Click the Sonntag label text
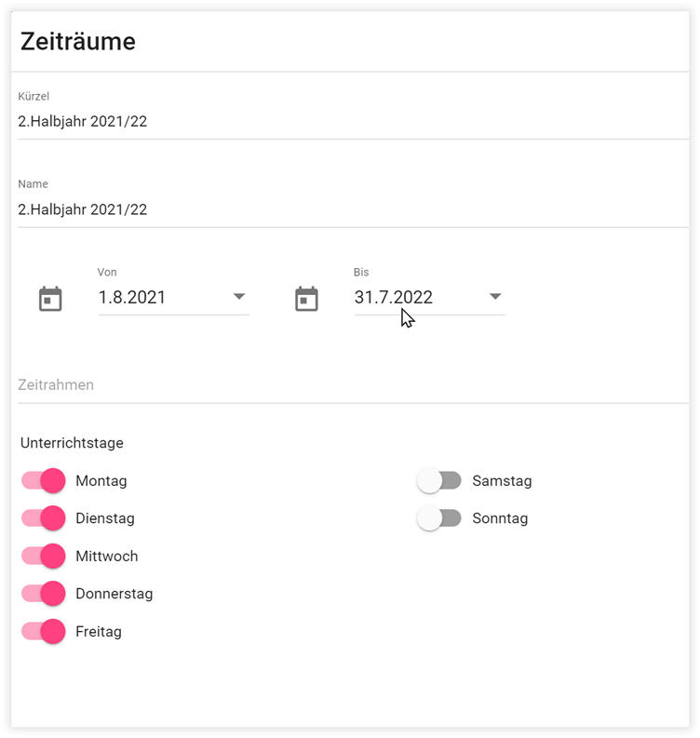Screen dimensions: 700x738 (x=500, y=518)
